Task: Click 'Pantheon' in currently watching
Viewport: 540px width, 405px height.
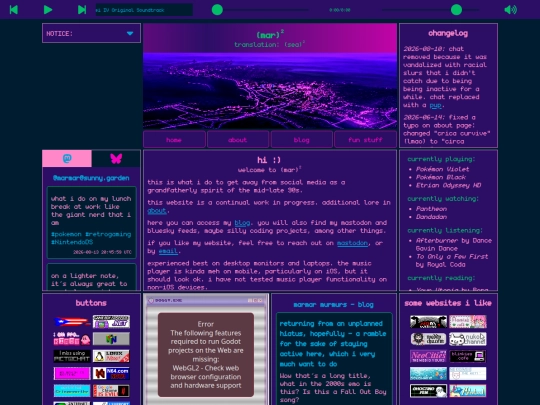Action: tap(431, 209)
